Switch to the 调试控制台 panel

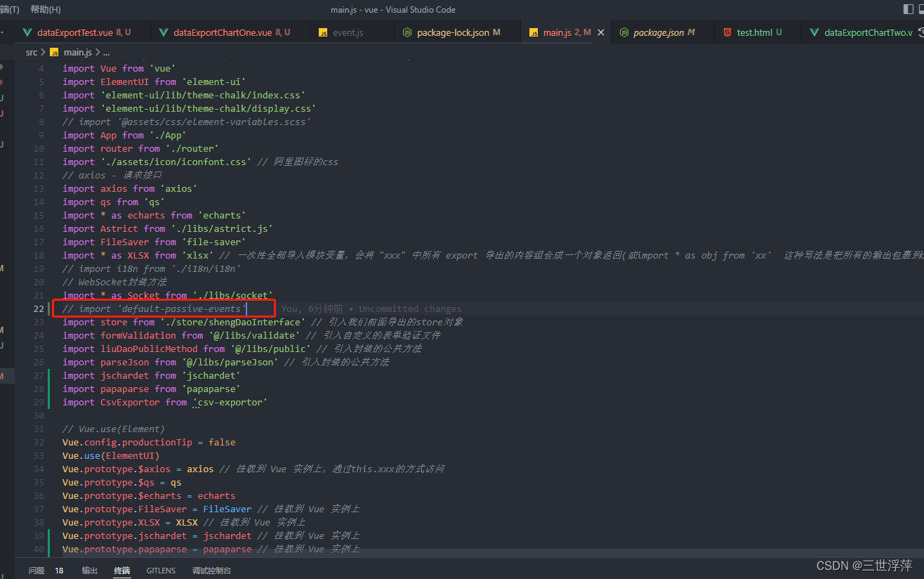[x=211, y=570]
